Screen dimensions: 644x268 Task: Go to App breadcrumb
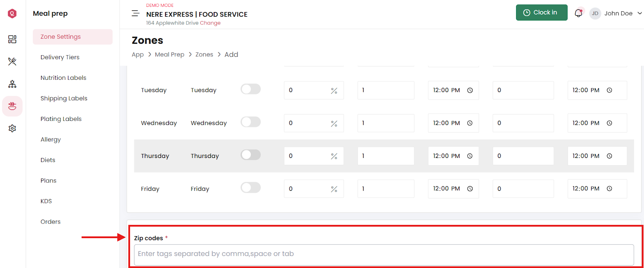click(x=138, y=55)
